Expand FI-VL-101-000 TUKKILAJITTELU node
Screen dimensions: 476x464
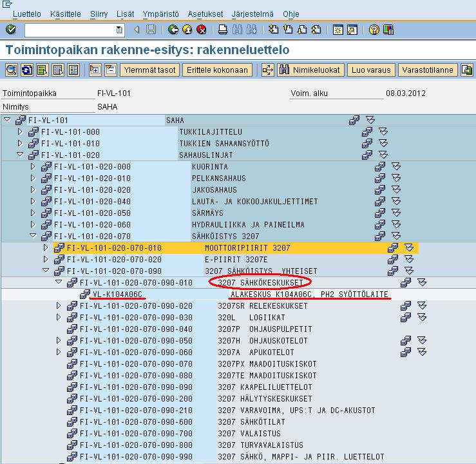pyautogui.click(x=20, y=132)
